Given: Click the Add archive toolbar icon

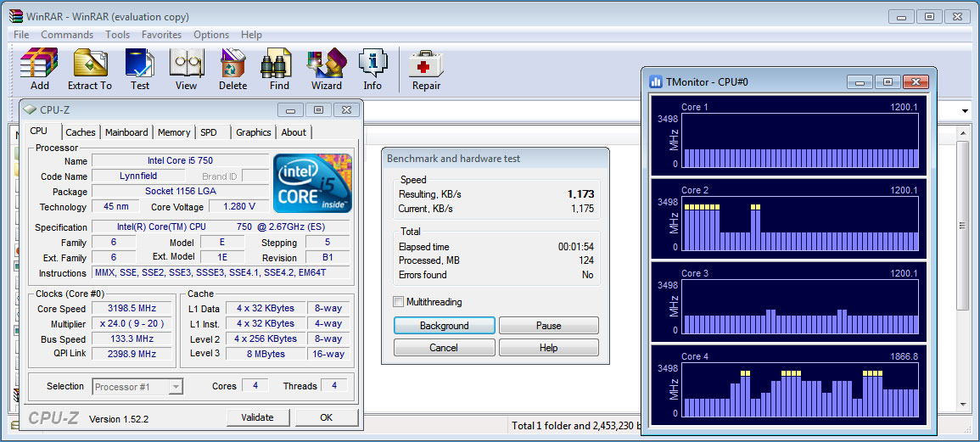Looking at the screenshot, I should coord(39,63).
